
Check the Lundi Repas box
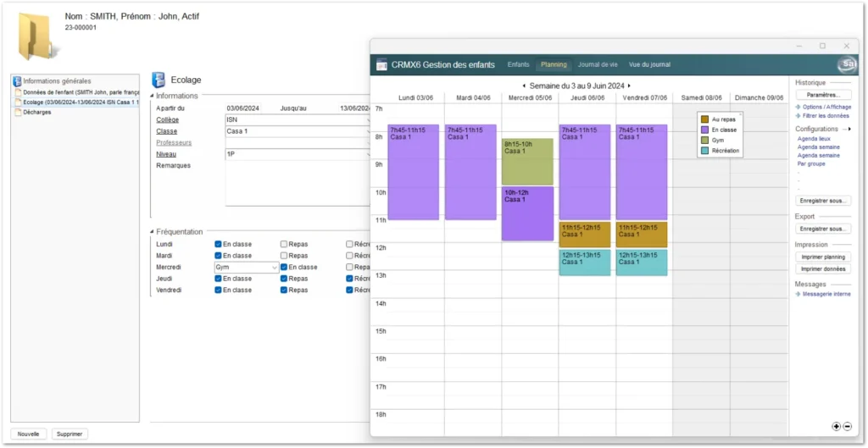[x=284, y=244]
